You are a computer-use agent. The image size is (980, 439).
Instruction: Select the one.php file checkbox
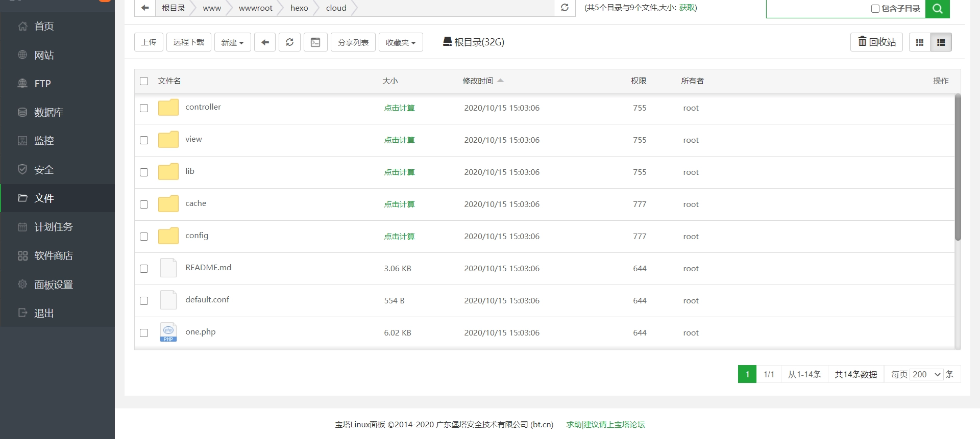144,333
